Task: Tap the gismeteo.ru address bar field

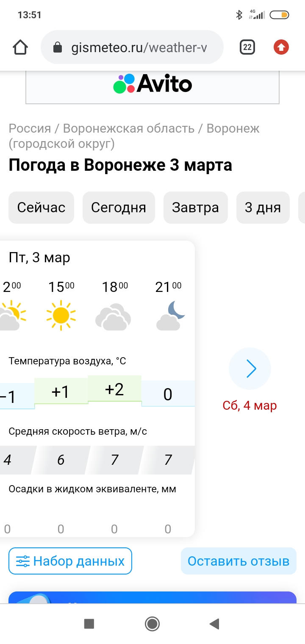Action: [139, 47]
